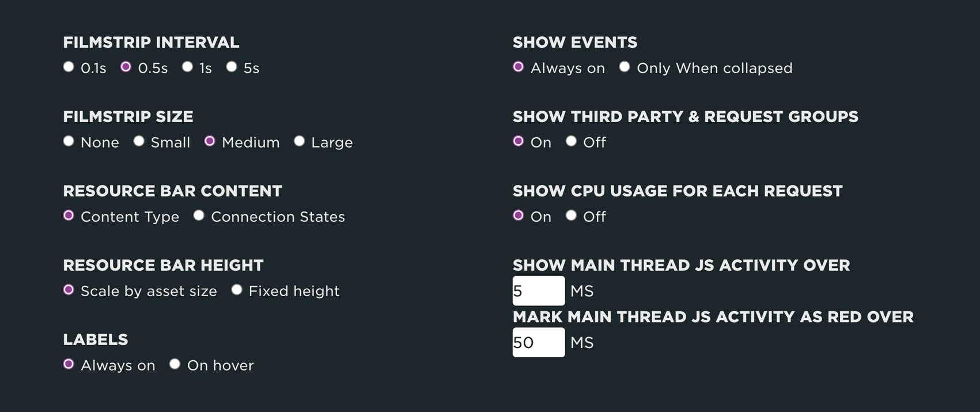Select the 0.5s filmstrip interval
This screenshot has width=980, height=412.
tap(126, 67)
